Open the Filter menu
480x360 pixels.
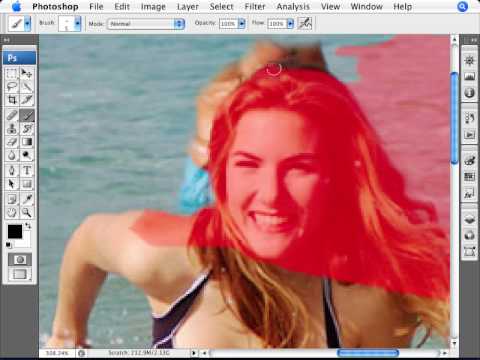pyautogui.click(x=255, y=6)
